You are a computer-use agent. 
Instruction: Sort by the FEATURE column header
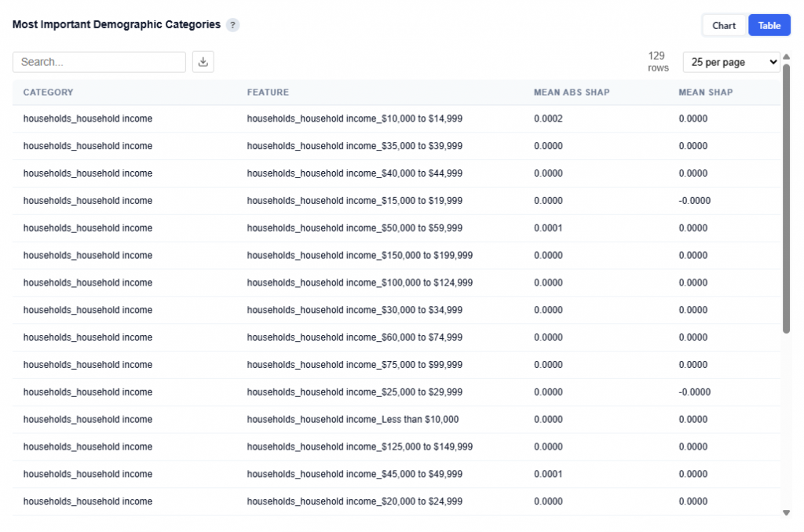268,93
